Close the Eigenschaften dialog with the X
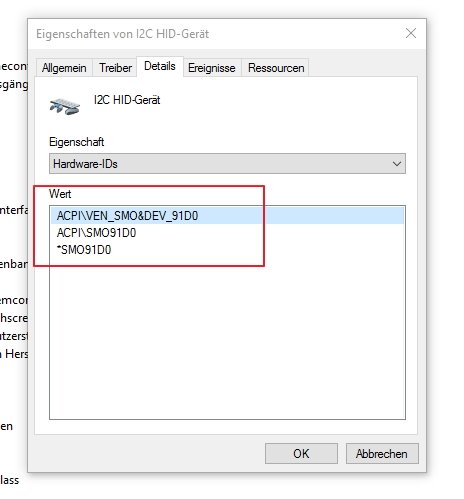 411,33
